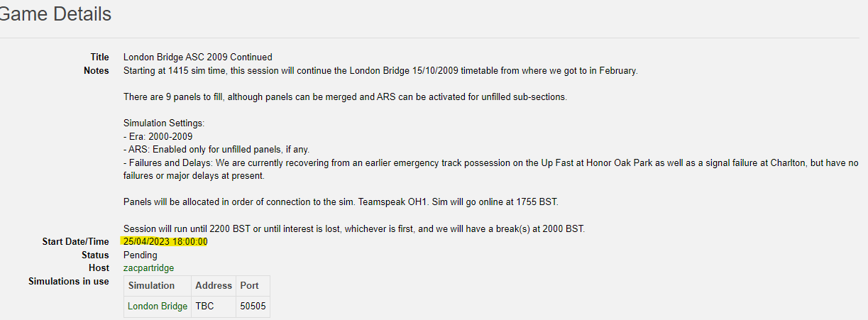Click the Port column header

[249, 285]
